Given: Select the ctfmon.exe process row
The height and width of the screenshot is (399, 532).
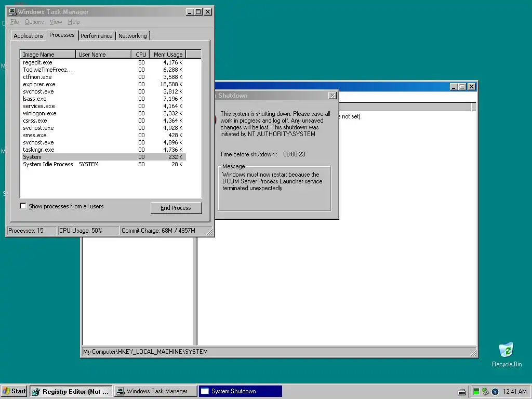Looking at the screenshot, I should [103, 77].
